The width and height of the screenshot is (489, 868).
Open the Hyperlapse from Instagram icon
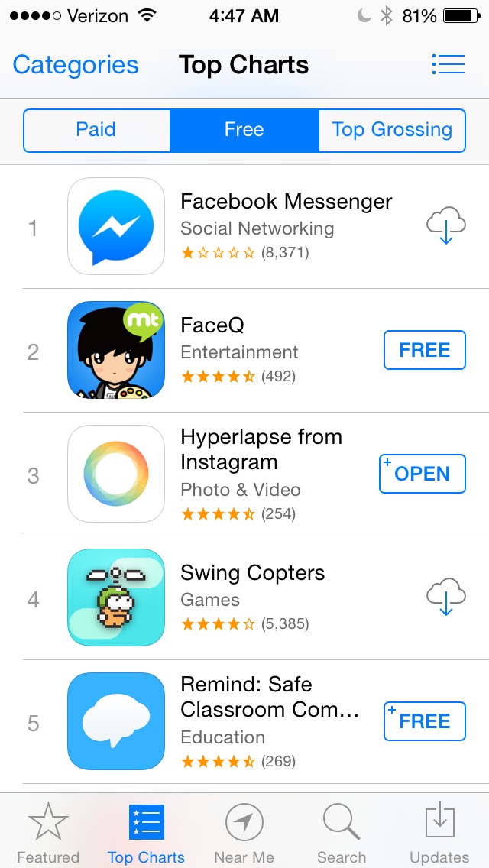[116, 474]
